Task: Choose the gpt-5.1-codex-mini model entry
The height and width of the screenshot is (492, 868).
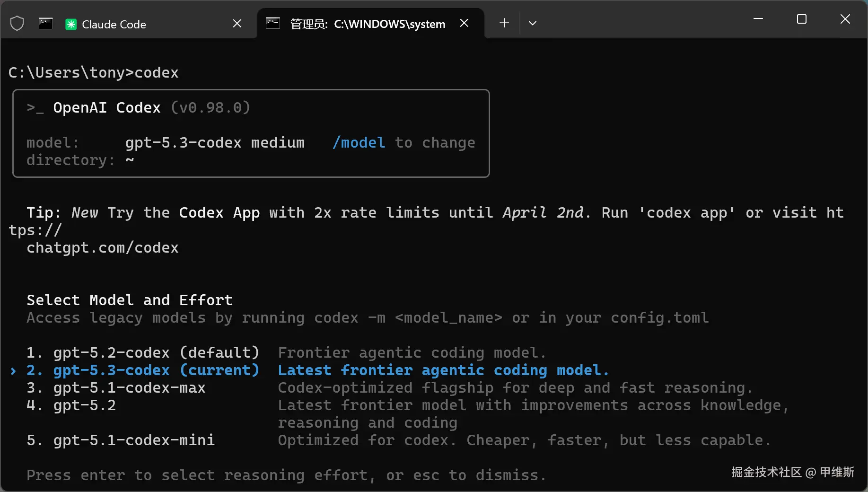Action: (133, 440)
